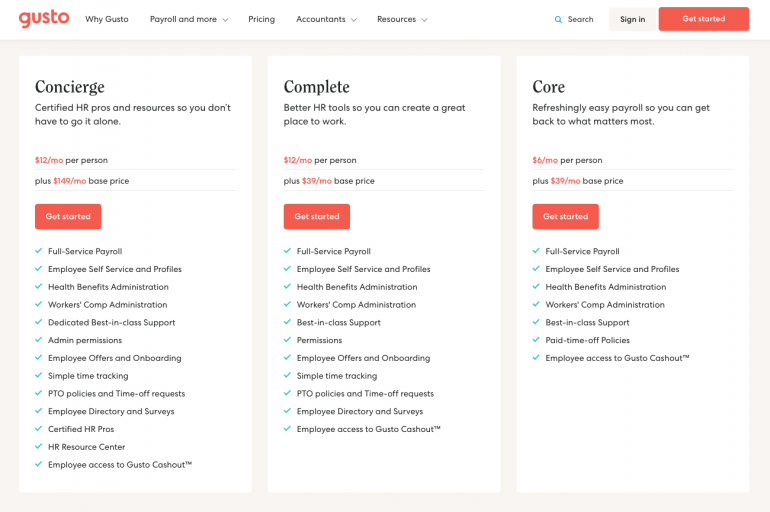The image size is (770, 512).
Task: Click Get started in the header
Action: tap(703, 19)
